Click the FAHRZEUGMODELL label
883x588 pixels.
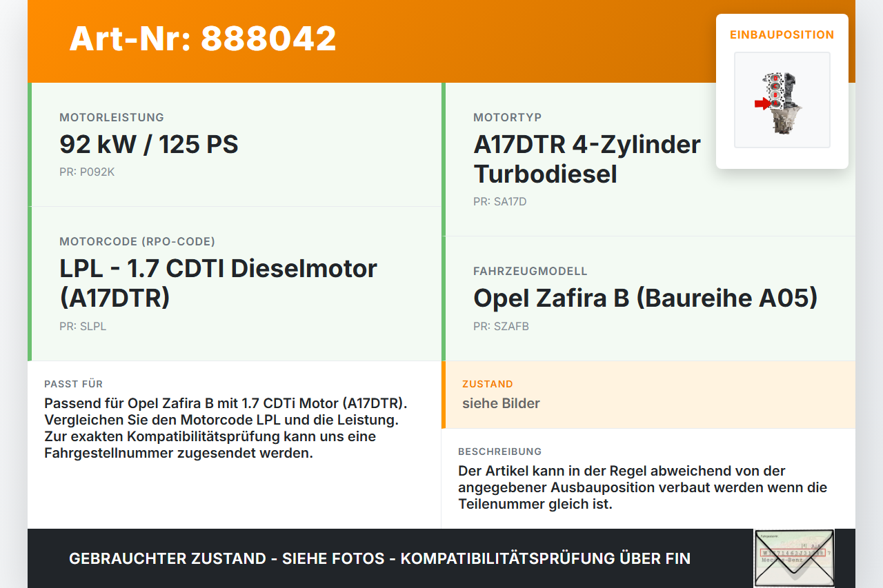click(530, 271)
